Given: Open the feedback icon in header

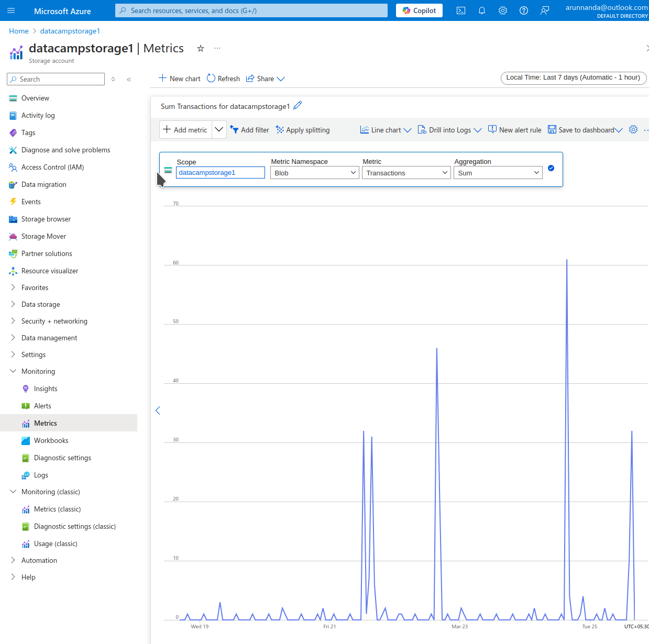Looking at the screenshot, I should pos(545,10).
